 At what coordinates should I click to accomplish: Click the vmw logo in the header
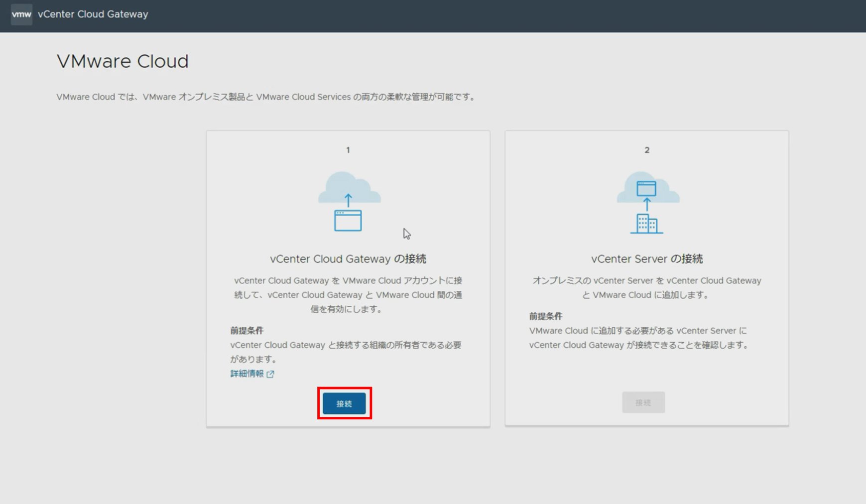tap(21, 14)
